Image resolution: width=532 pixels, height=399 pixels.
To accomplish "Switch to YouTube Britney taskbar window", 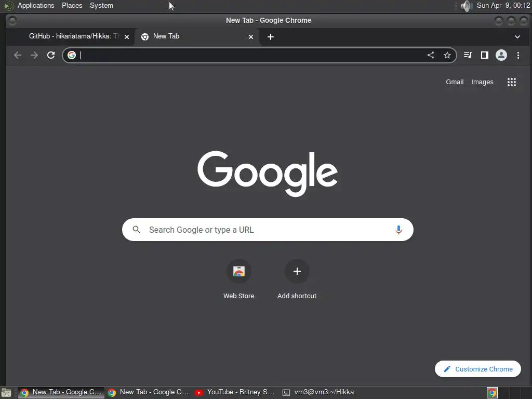I will coord(235,392).
